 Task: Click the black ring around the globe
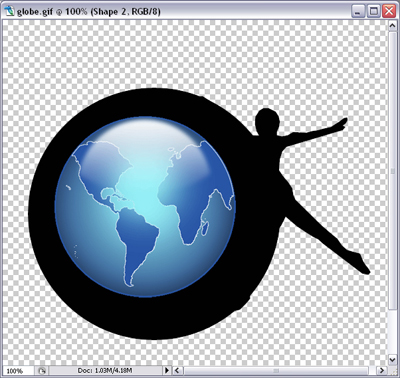tap(42, 213)
